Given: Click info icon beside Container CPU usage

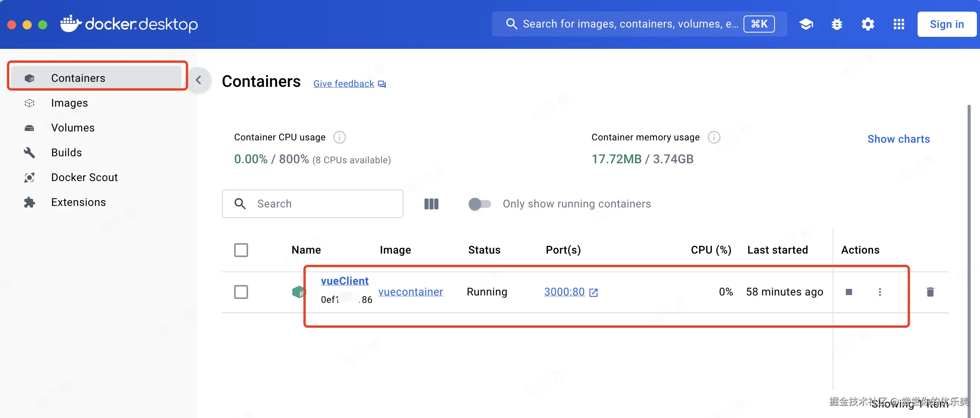Looking at the screenshot, I should pyautogui.click(x=340, y=137).
